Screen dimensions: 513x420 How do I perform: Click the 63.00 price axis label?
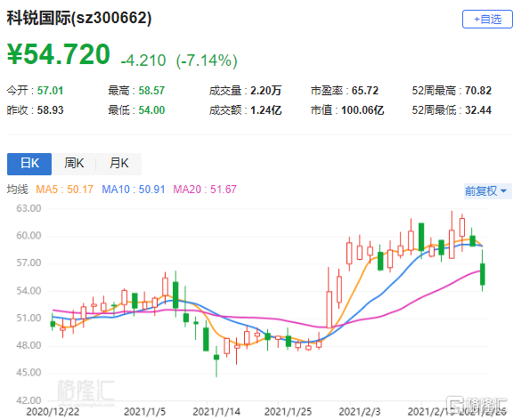click(28, 208)
